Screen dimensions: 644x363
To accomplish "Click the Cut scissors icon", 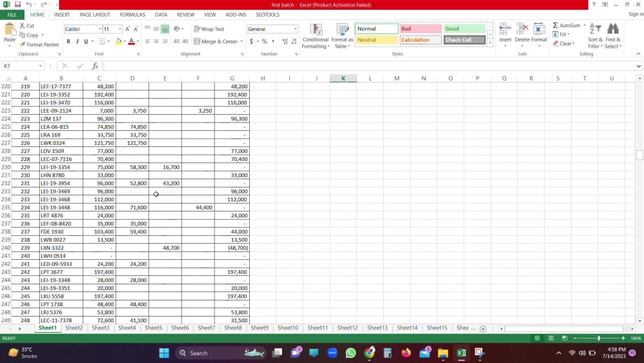I will pyautogui.click(x=23, y=26).
